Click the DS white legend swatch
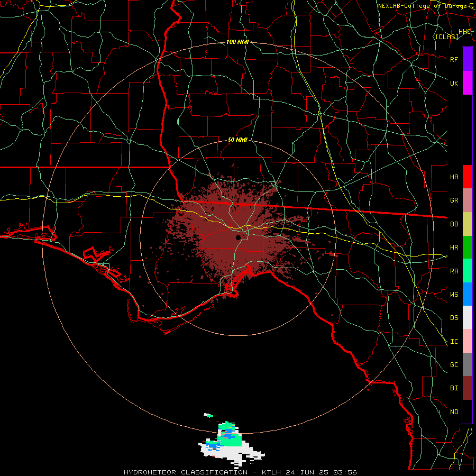The image size is (476, 476). pyautogui.click(x=467, y=317)
